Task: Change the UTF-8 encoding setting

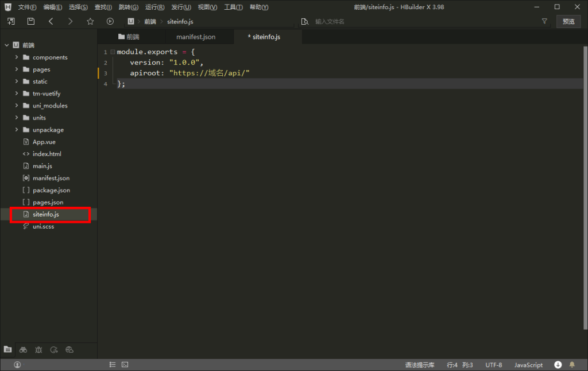Action: point(493,365)
